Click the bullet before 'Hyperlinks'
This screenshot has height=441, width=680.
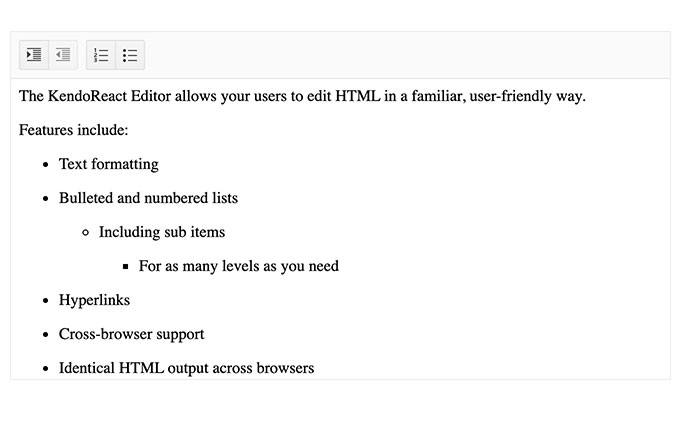46,301
